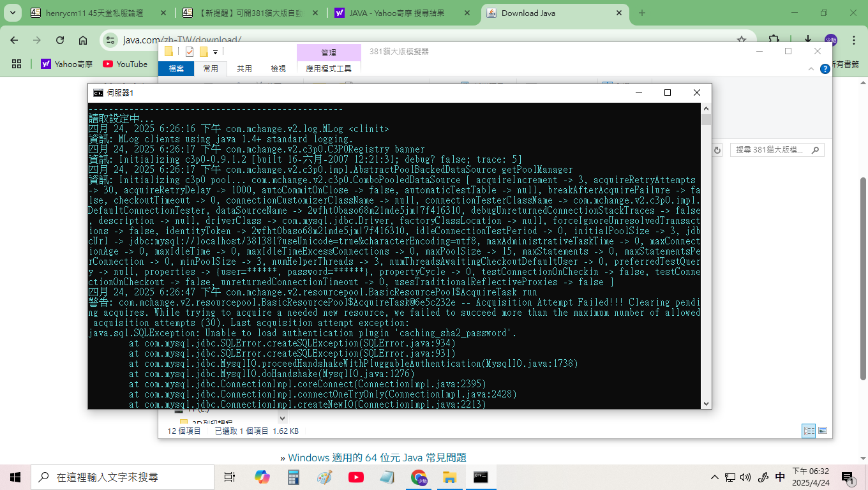This screenshot has height=490, width=868.
Task: Open the notification center icon
Action: [848, 477]
